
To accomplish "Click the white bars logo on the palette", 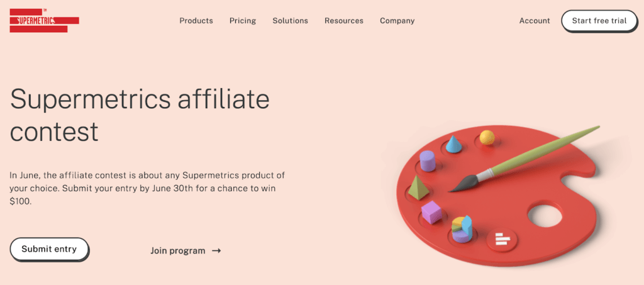I will pos(501,239).
